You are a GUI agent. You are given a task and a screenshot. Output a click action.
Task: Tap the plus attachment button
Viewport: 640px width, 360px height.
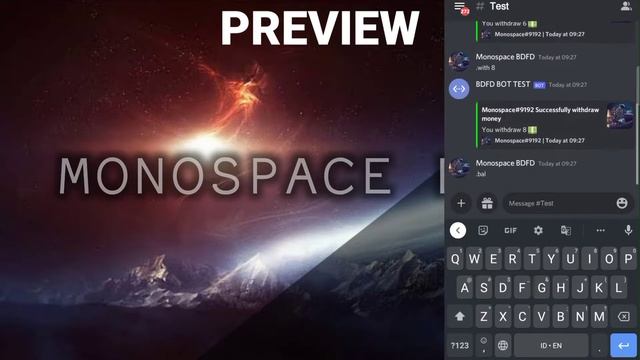pyautogui.click(x=461, y=203)
